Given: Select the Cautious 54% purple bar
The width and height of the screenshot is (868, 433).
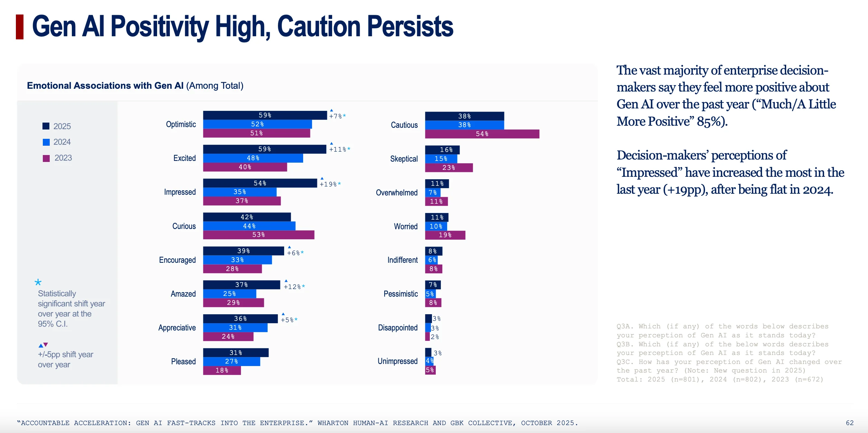Looking at the screenshot, I should point(482,134).
